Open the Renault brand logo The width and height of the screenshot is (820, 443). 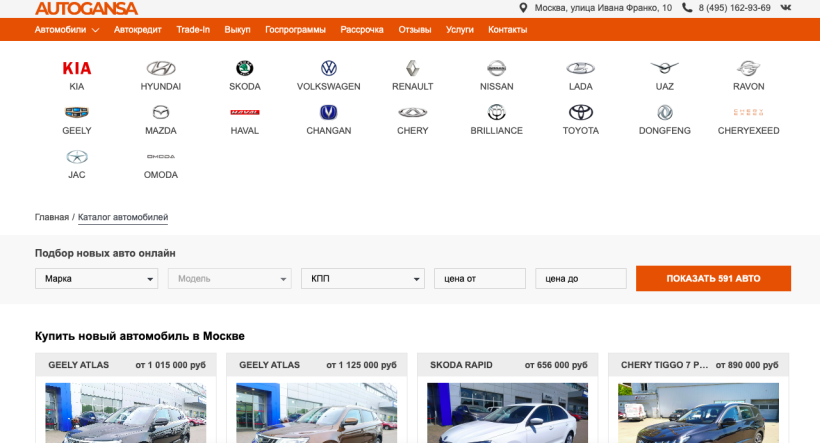click(x=413, y=68)
